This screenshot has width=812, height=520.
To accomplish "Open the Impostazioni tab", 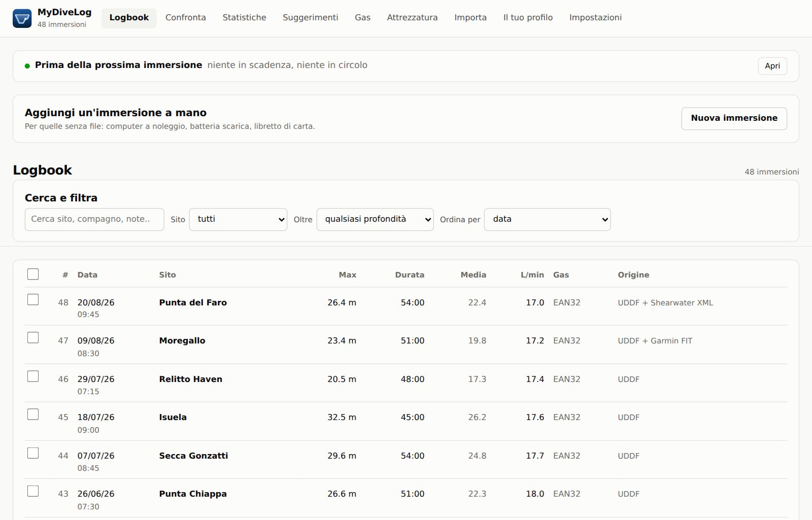I will [x=595, y=18].
